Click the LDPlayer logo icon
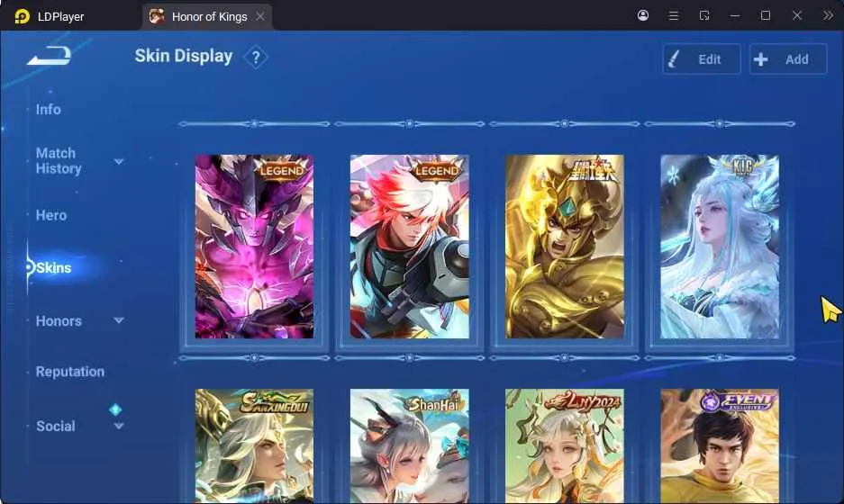The height and width of the screenshot is (504, 844). click(x=23, y=17)
